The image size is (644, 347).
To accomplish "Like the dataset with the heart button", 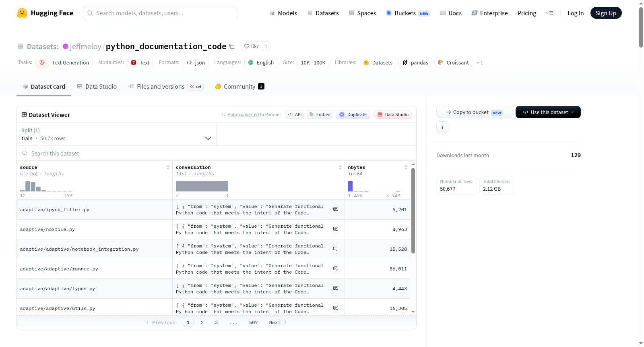I will (x=252, y=46).
